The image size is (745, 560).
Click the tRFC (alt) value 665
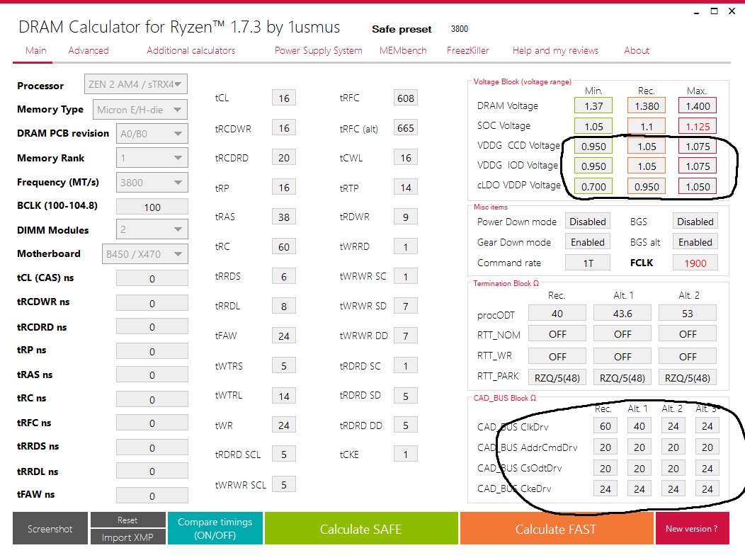point(406,127)
